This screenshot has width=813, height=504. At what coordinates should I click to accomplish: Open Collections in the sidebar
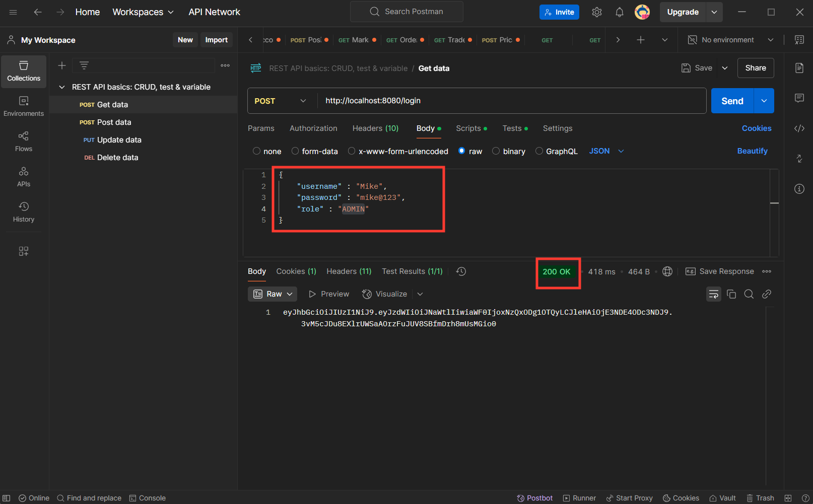(x=24, y=71)
